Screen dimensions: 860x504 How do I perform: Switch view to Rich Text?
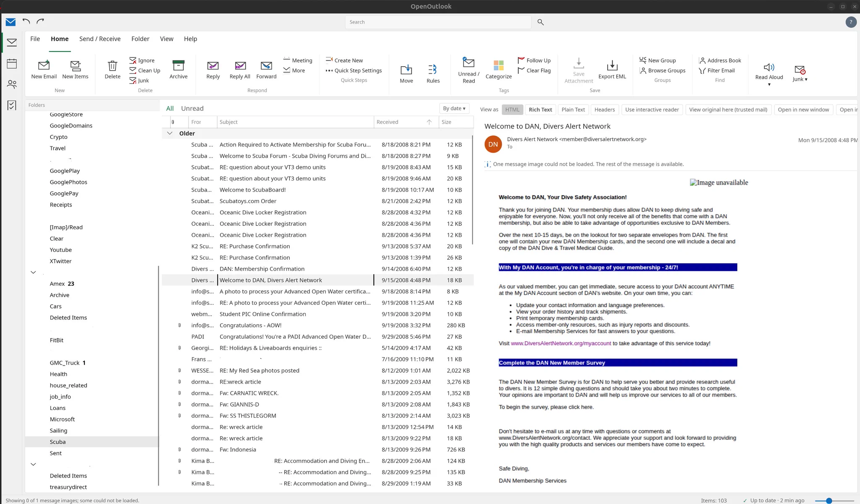(540, 110)
